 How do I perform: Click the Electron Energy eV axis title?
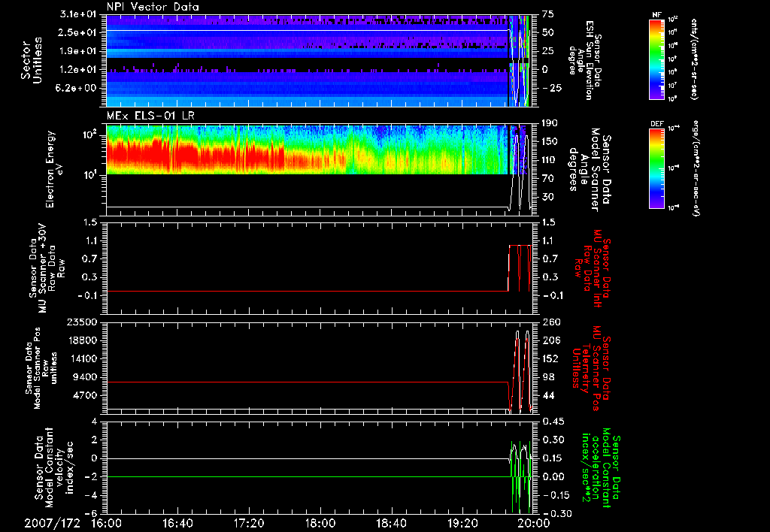(56, 169)
